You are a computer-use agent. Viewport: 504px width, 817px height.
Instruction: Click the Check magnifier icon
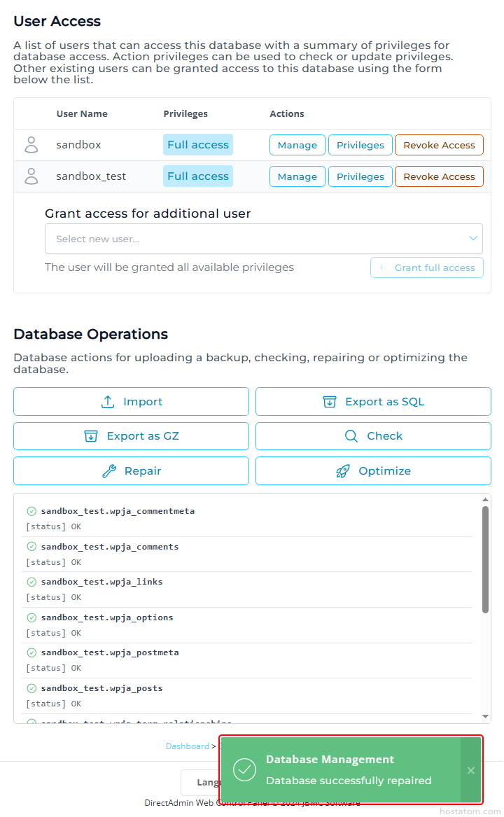click(351, 436)
